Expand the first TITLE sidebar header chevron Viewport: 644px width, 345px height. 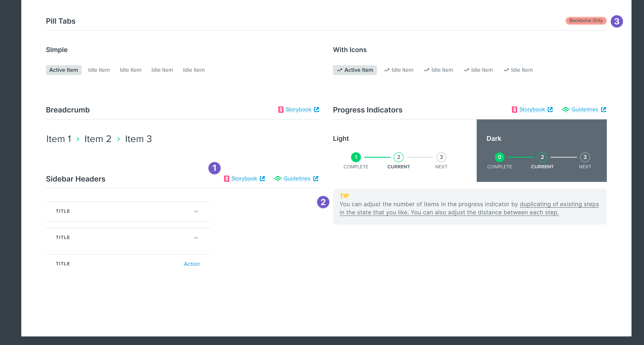[196, 211]
